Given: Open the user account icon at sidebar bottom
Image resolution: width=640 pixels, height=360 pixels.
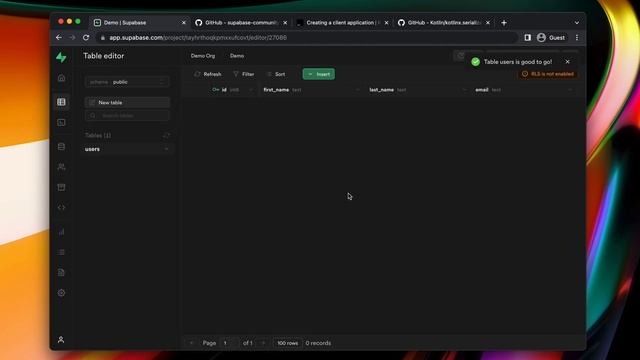Looking at the screenshot, I should [61, 340].
